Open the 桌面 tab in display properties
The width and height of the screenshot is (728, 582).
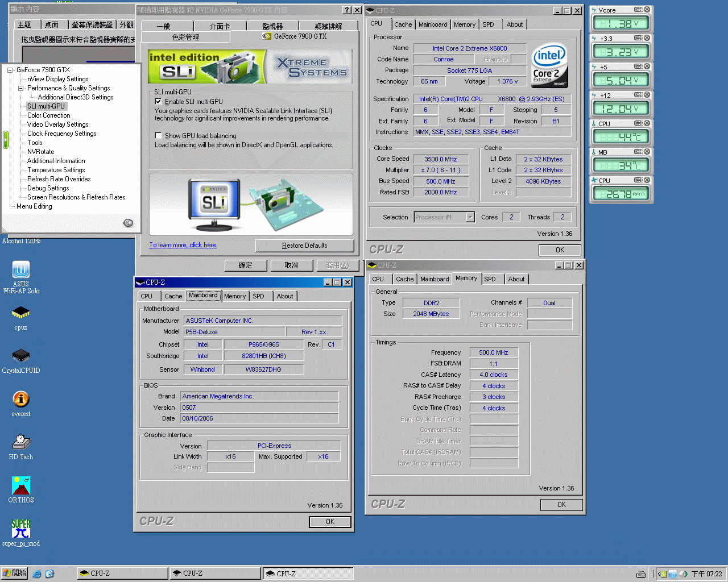52,24
